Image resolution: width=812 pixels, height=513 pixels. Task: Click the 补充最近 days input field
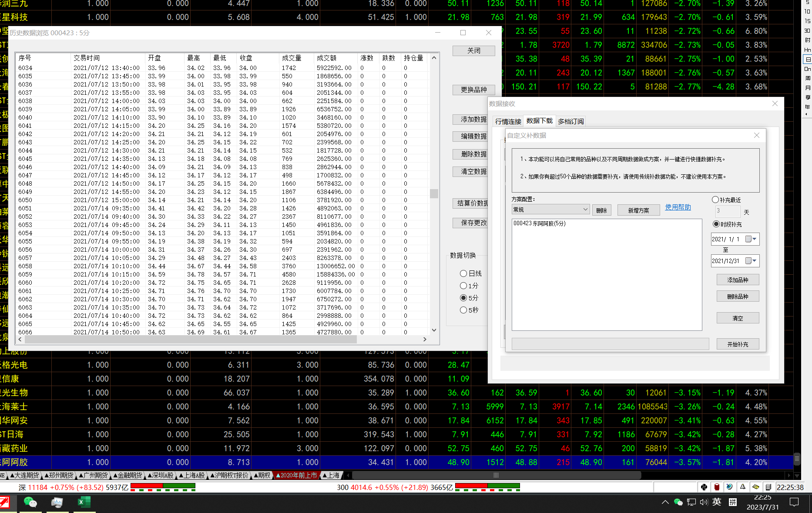pyautogui.click(x=728, y=211)
